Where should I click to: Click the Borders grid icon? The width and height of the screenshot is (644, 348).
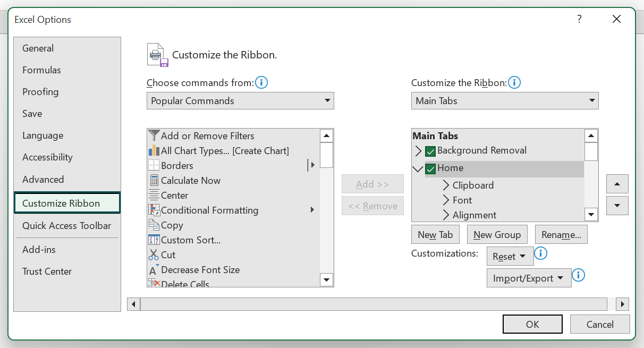point(154,165)
